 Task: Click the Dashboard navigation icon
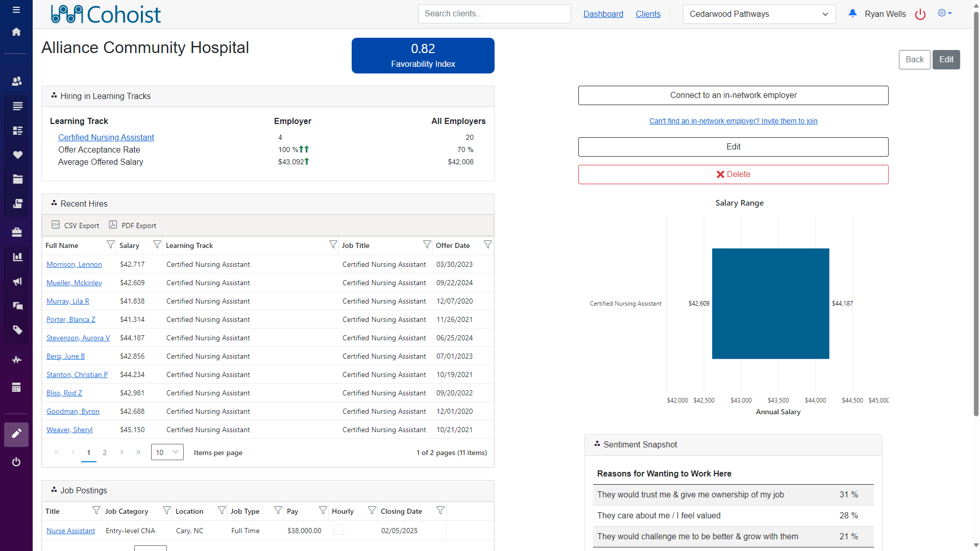pos(16,32)
